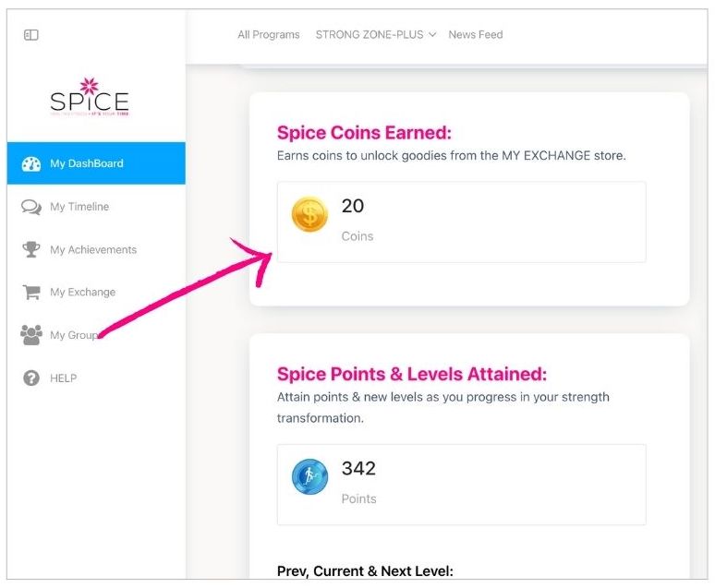Viewport: 715px width, 588px height.
Task: Select My Exchange in the sidebar
Action: [83, 293]
